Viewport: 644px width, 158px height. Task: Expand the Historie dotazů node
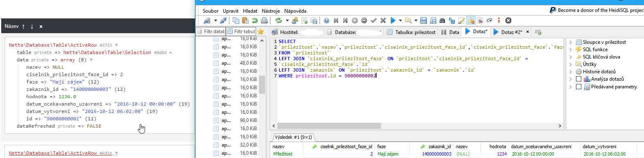pyautogui.click(x=570, y=72)
